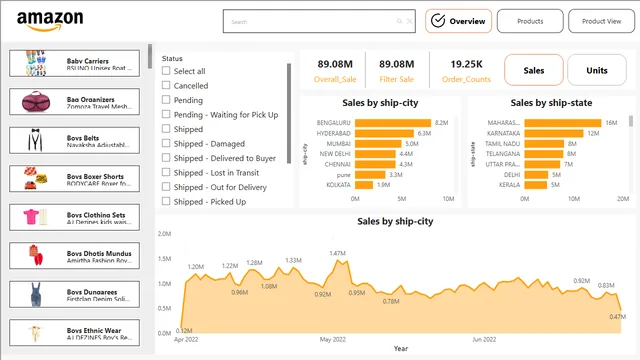Select the Boys Dhotis Mundus image
Image resolution: width=640 pixels, height=360 pixels.
click(36, 256)
